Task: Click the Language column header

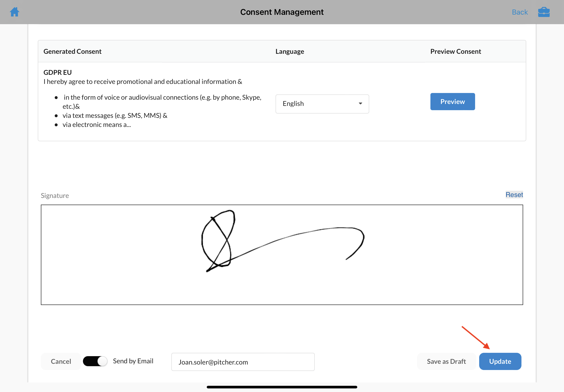Action: coord(289,51)
